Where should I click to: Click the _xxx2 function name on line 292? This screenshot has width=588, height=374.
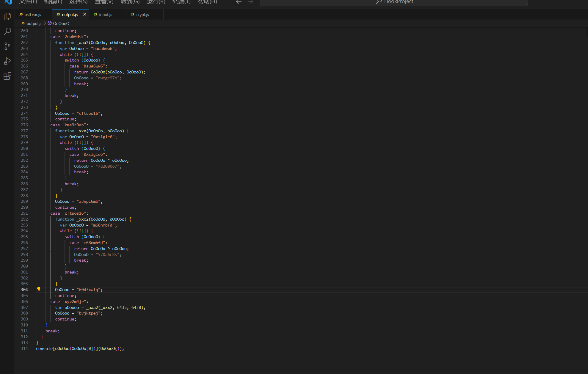82,219
